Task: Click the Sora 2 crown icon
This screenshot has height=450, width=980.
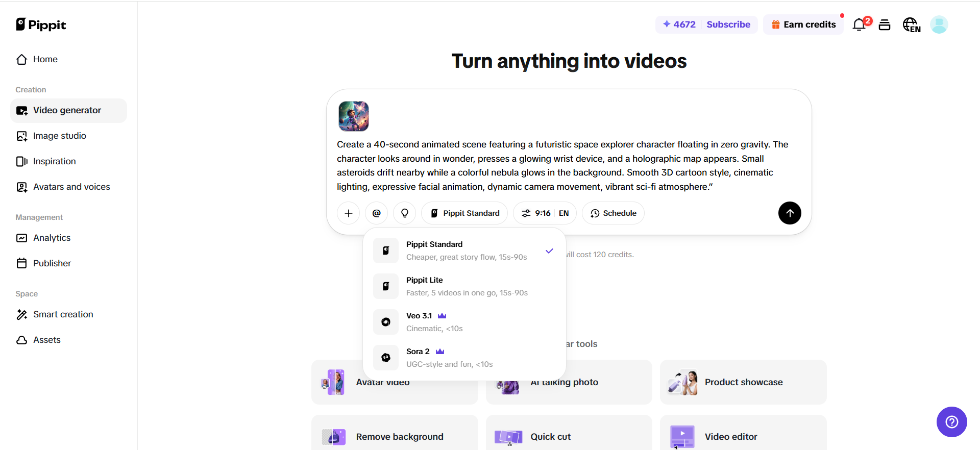Action: tap(440, 352)
